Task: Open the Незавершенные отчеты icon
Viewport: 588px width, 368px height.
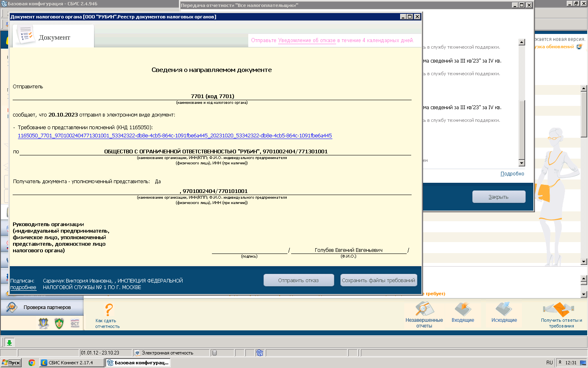Action: tap(424, 309)
